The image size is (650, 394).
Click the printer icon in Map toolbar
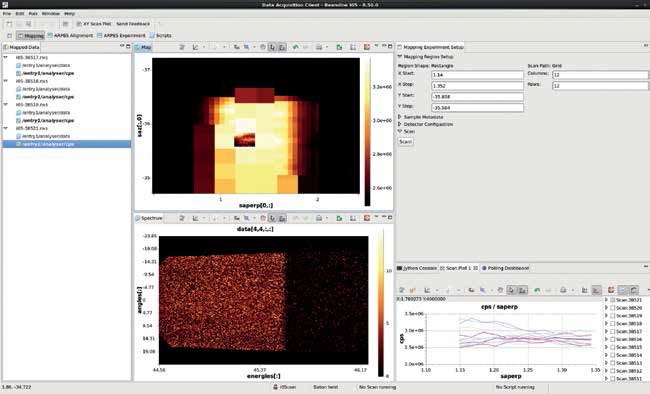(x=319, y=47)
